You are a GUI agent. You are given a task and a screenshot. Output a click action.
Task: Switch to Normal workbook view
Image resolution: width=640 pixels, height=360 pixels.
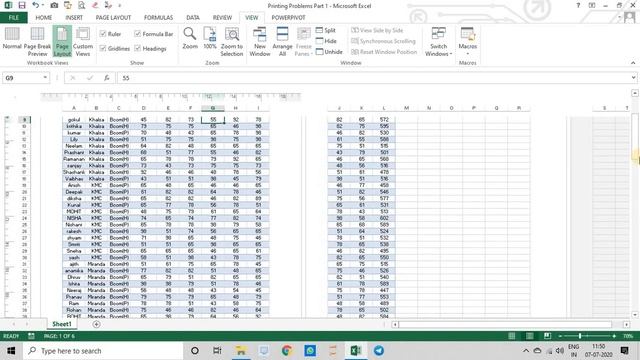[x=12, y=39]
